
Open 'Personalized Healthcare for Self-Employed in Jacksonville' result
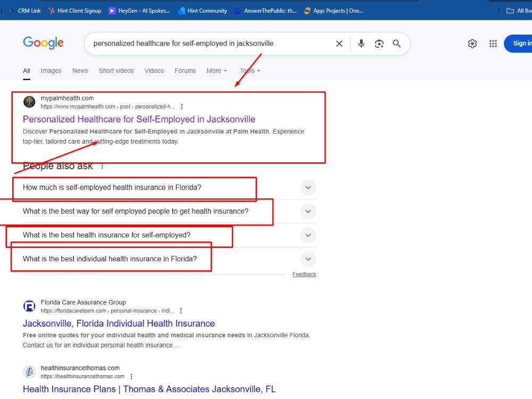(x=139, y=119)
